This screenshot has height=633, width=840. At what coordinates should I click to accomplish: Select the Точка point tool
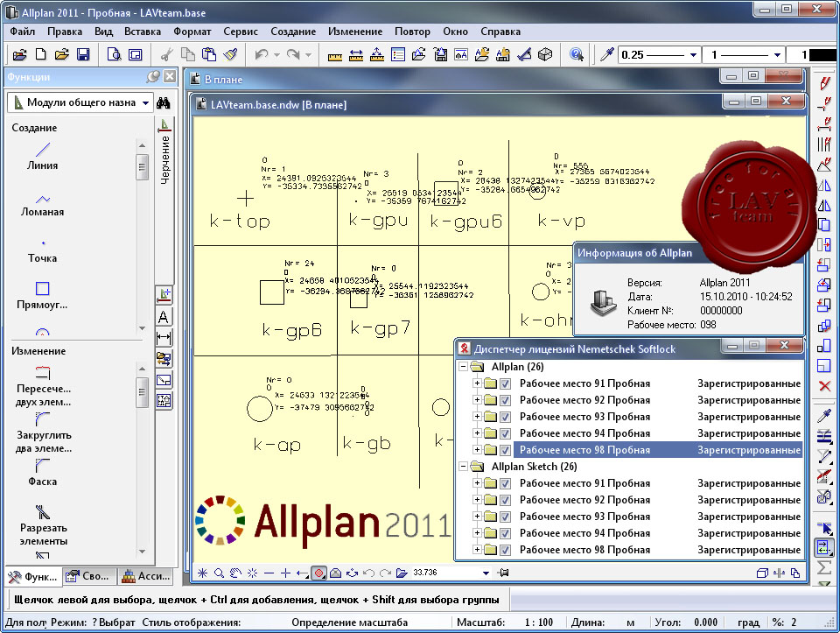42,252
